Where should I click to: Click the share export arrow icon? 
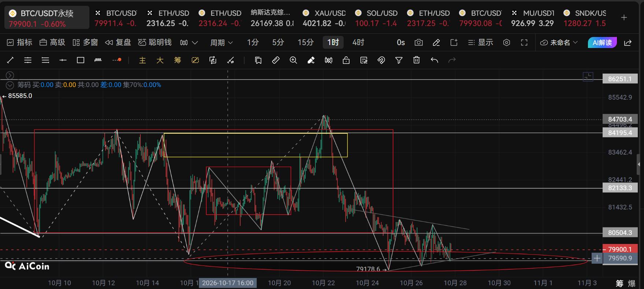[x=628, y=42]
